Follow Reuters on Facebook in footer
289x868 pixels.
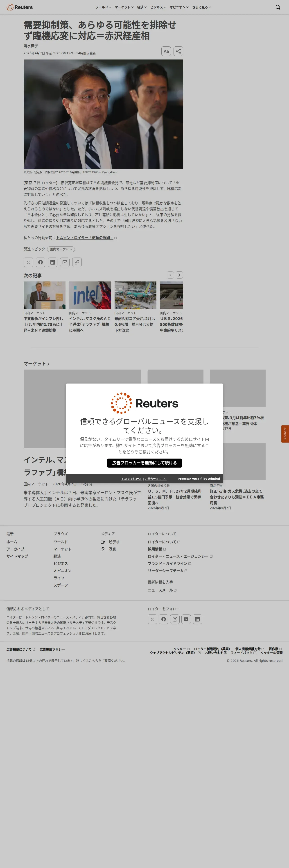point(163,619)
